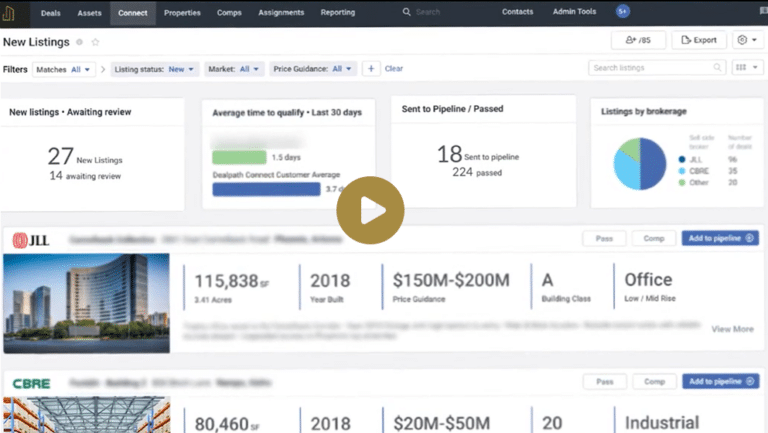Change the column view layout selector
The width and height of the screenshot is (768, 433).
[745, 68]
